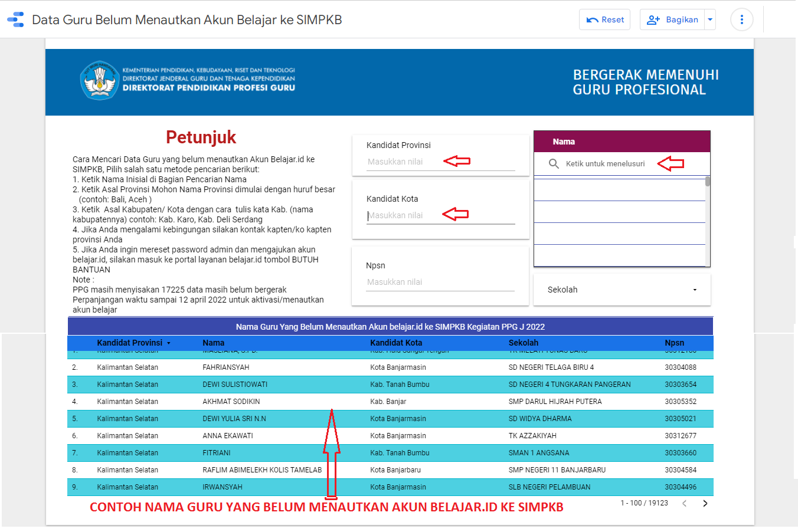This screenshot has width=798, height=532.
Task: Select name DEWI SULISTIOWATI
Action: point(235,385)
